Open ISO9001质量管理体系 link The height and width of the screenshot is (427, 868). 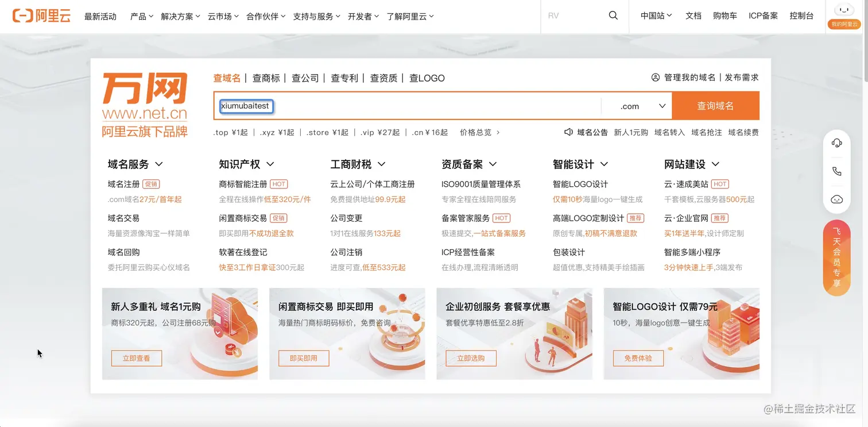pos(481,184)
